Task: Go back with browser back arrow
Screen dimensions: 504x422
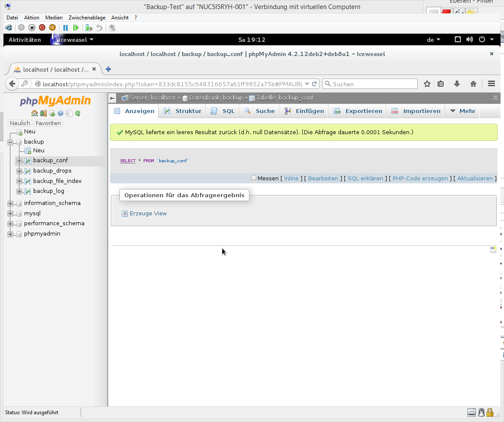Action: coord(12,84)
